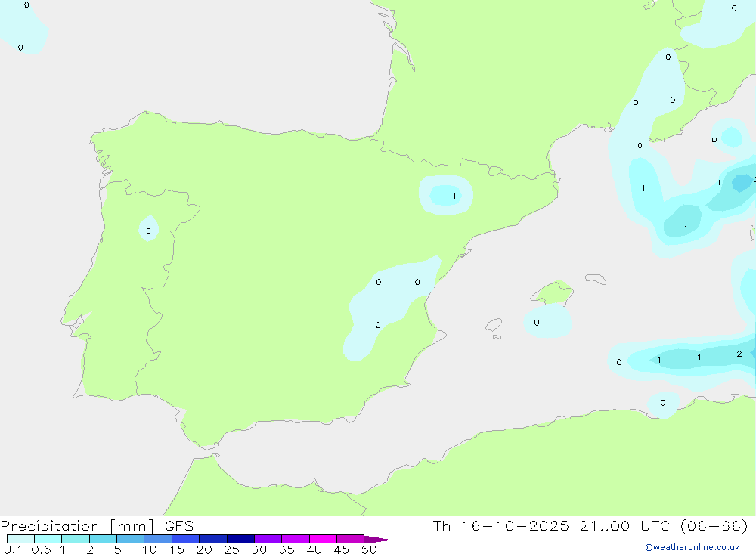Pick the violet swatch between 30 and 35
This screenshot has width=756, height=554.
point(268,539)
